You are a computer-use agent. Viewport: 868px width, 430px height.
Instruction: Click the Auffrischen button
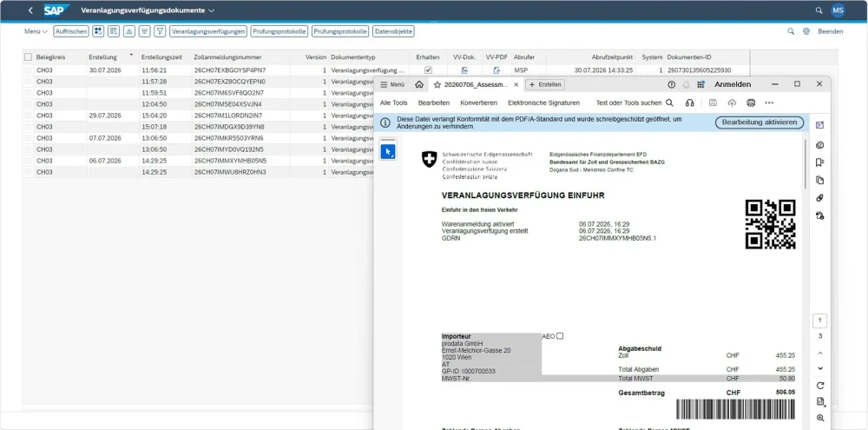click(71, 31)
